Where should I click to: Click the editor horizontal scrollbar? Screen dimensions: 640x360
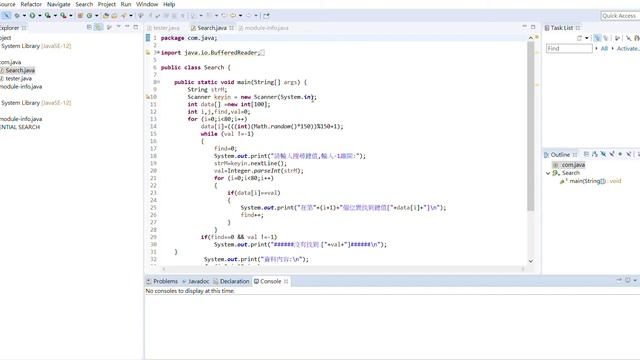(x=343, y=269)
